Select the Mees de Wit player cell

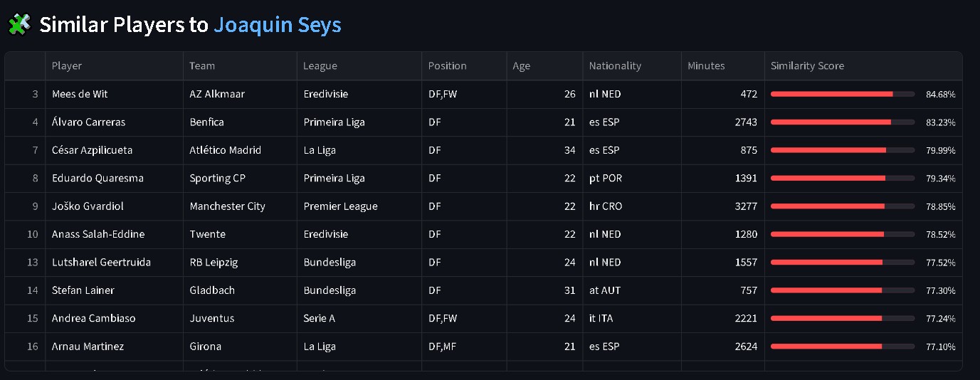coord(115,94)
